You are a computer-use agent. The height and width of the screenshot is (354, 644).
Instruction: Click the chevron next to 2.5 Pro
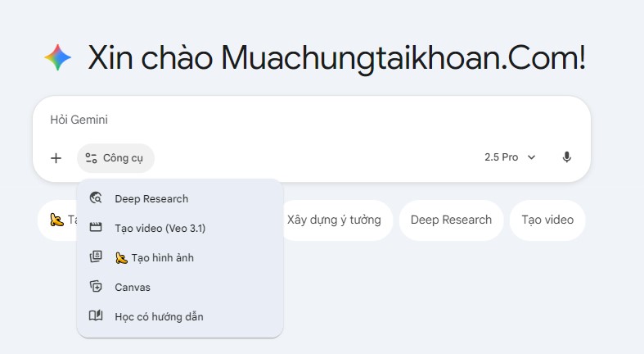click(531, 157)
